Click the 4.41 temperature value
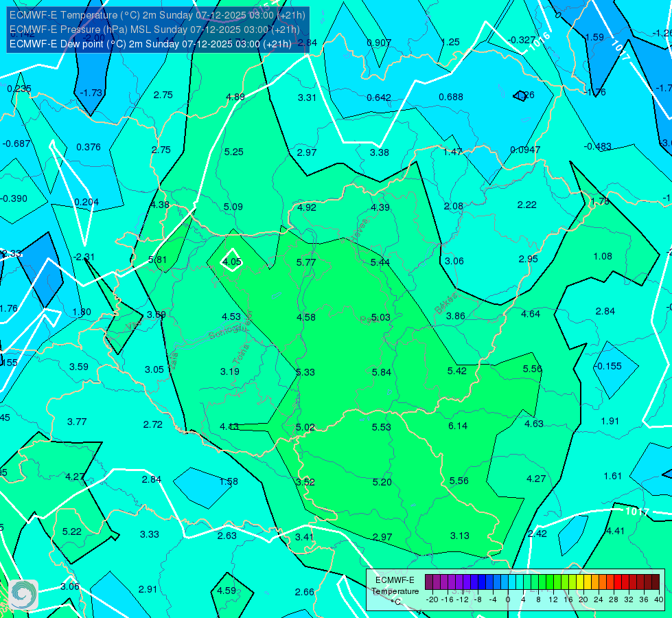This screenshot has height=618, width=672. (x=615, y=531)
